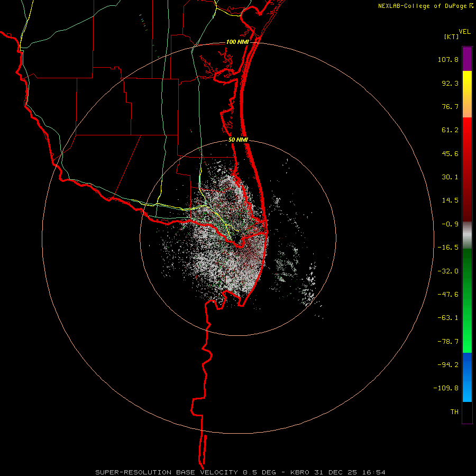This screenshot has height=476, width=476.
Task: Click the VEL legend title
Action: (x=465, y=31)
